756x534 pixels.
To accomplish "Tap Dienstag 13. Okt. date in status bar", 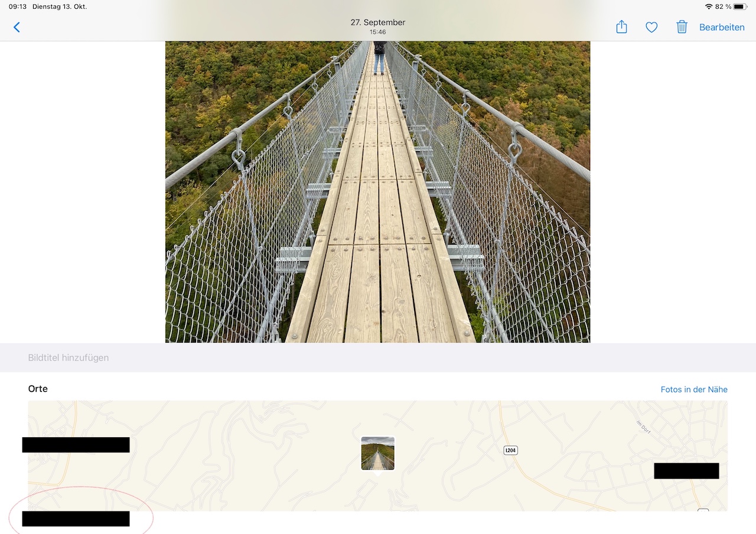I will pos(60,6).
